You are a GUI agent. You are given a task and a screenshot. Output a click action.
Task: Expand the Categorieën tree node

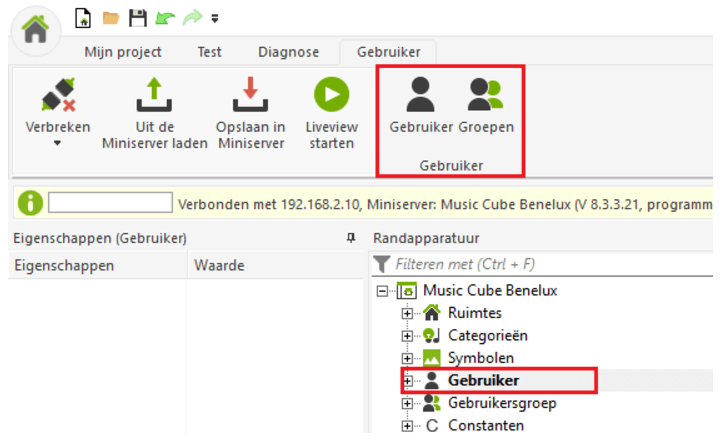coord(408,336)
